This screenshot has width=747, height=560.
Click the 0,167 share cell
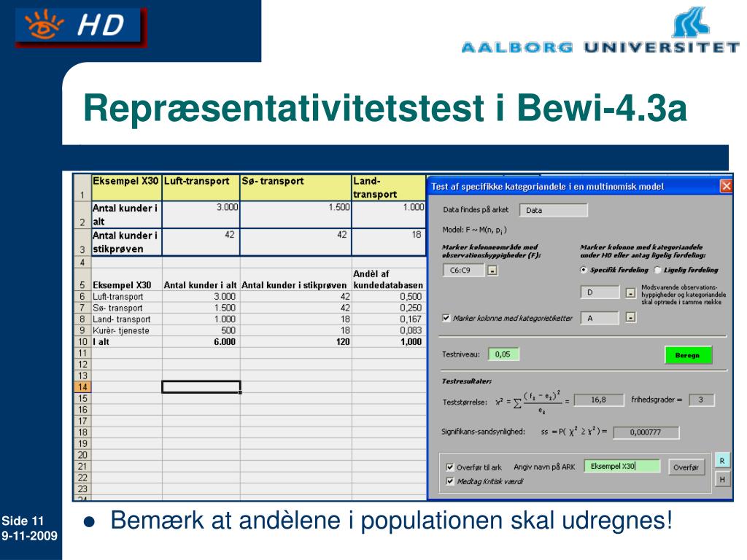(389, 319)
